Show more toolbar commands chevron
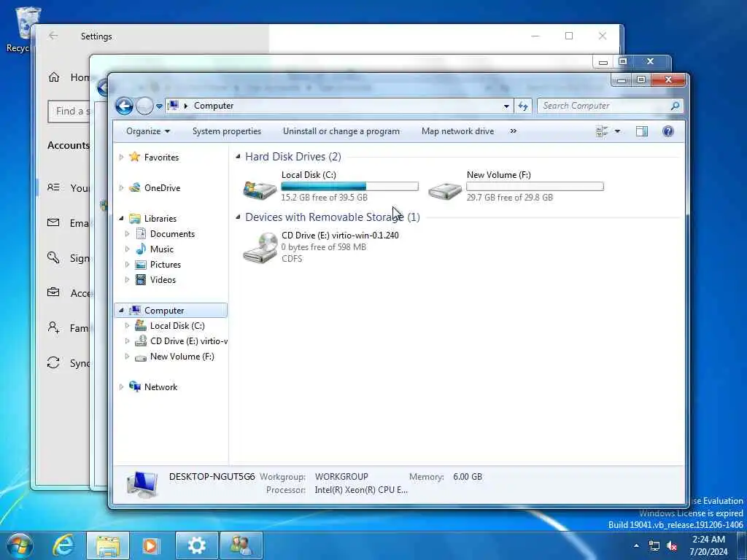 pos(513,131)
